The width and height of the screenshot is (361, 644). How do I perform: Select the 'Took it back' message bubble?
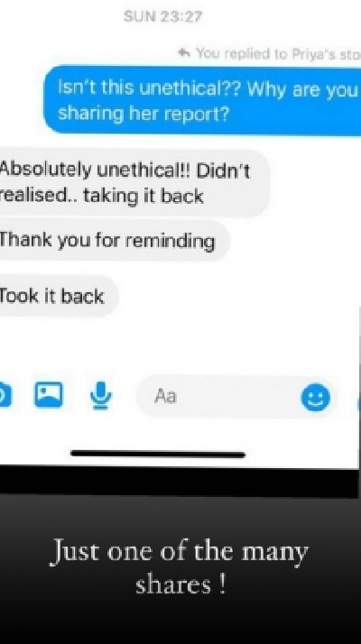click(59, 296)
